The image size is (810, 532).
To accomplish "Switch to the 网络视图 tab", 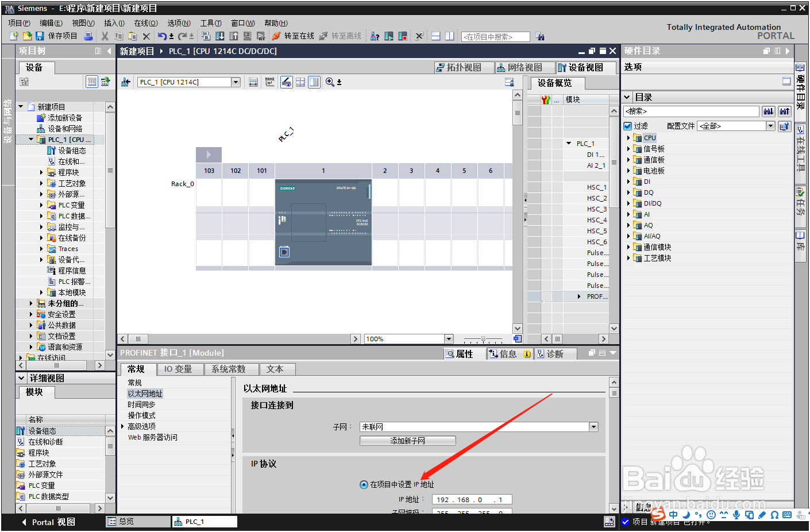I will coord(524,67).
